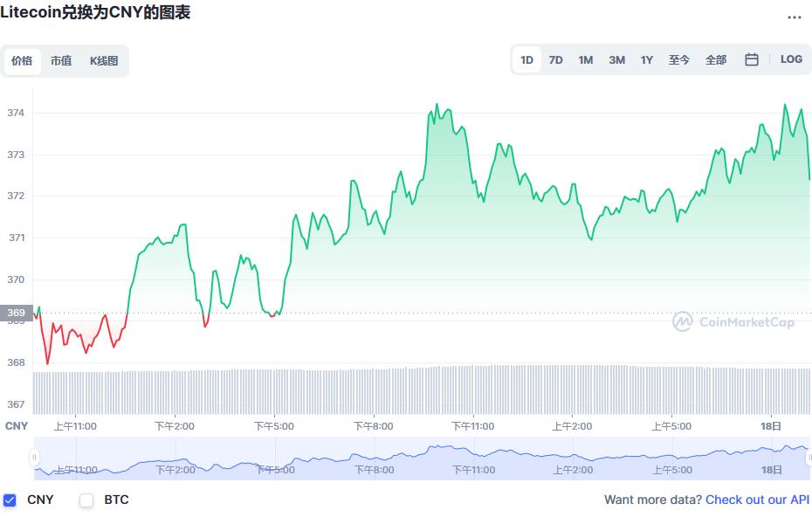Toggle logarithmic scale with the LOG button
Screen dimensions: 812x524
click(x=790, y=59)
